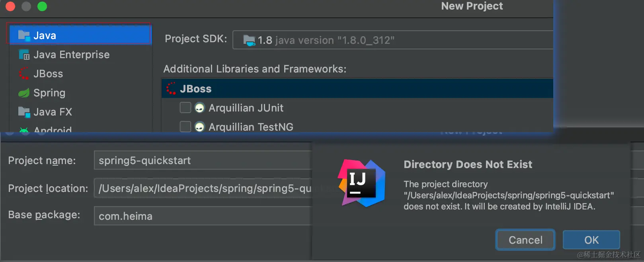Focus the Project location field
This screenshot has width=644, height=262.
203,188
